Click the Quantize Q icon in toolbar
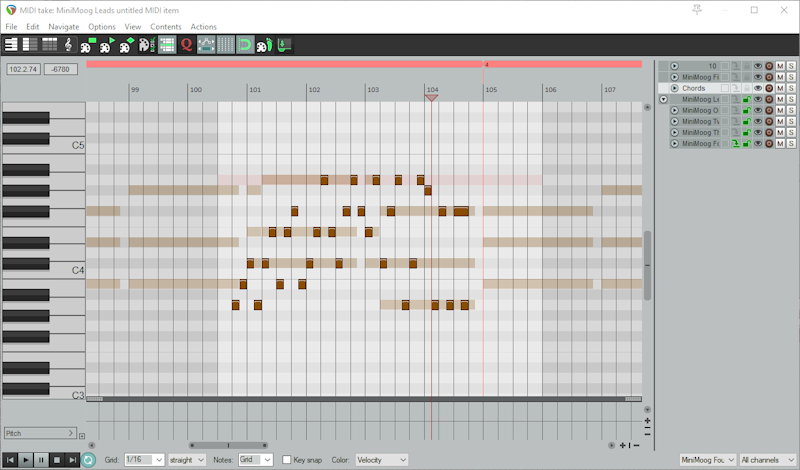This screenshot has width=800, height=470. click(186, 44)
